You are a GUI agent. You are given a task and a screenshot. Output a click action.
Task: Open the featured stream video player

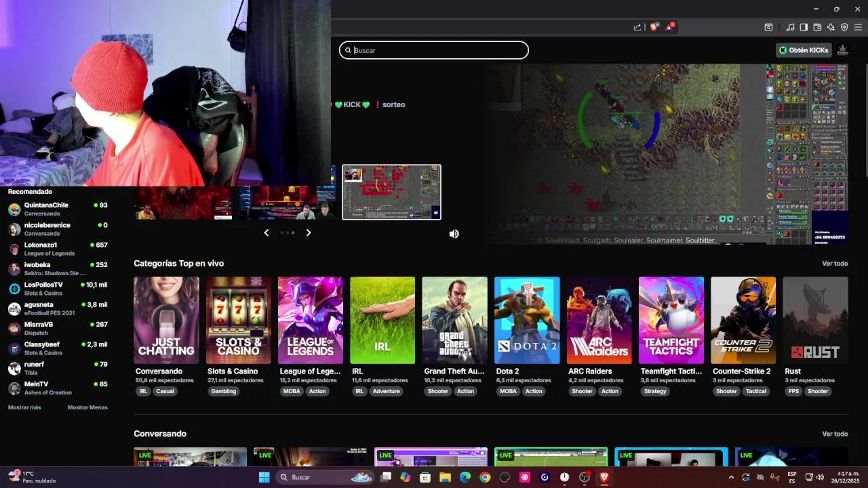coord(668,154)
